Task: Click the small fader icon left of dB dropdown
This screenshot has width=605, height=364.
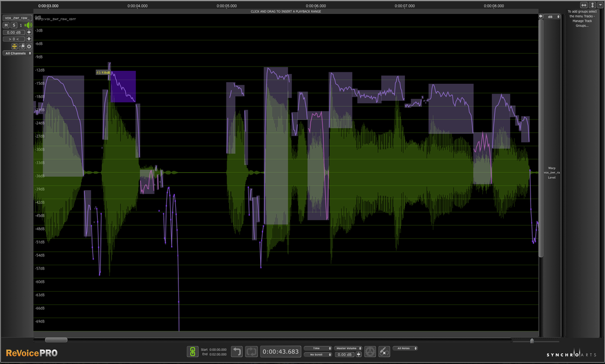Action: [541, 17]
